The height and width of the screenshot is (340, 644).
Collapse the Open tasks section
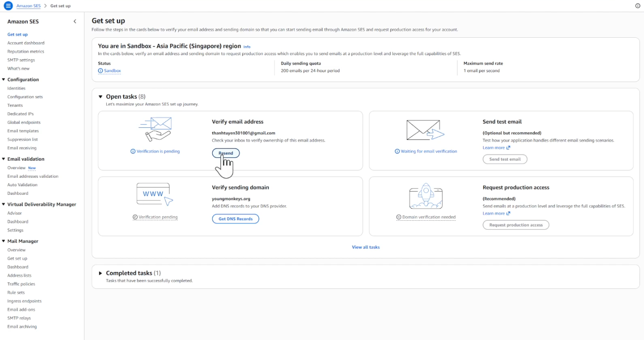pos(100,96)
